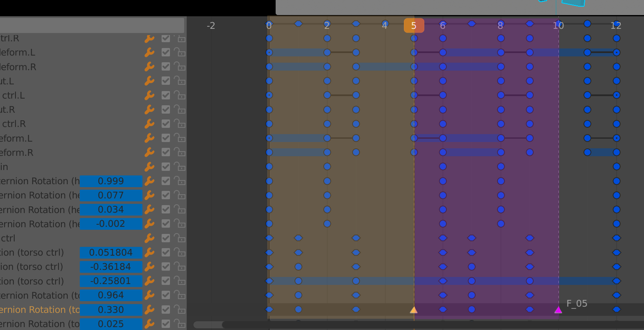Image resolution: width=644 pixels, height=330 pixels.
Task: Select frame 2 keyframe in the -0.002 row
Action: click(327, 224)
